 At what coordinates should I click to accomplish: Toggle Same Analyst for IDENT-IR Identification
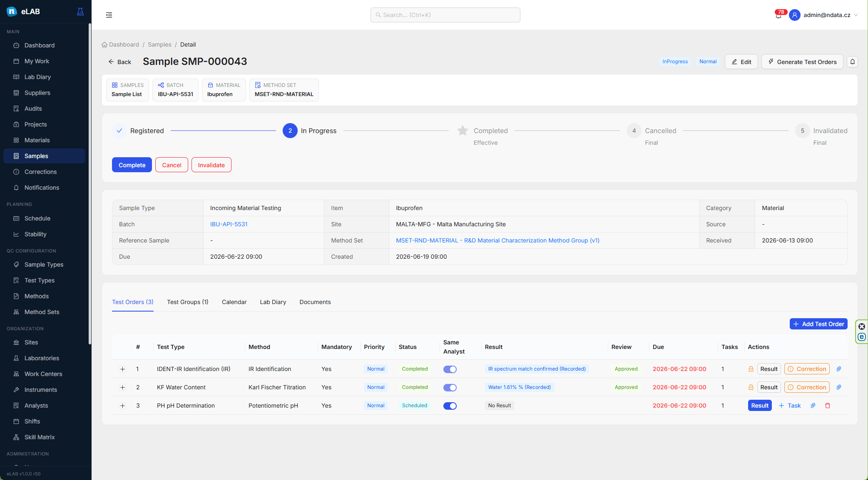tap(450, 369)
